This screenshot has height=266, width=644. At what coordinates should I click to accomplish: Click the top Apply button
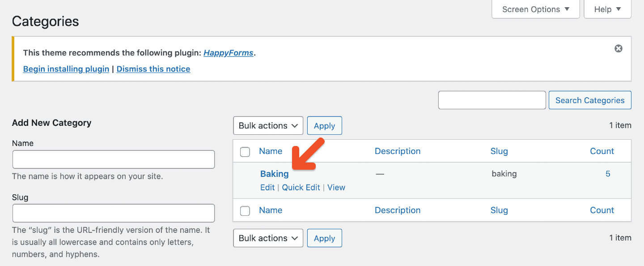coord(324,126)
